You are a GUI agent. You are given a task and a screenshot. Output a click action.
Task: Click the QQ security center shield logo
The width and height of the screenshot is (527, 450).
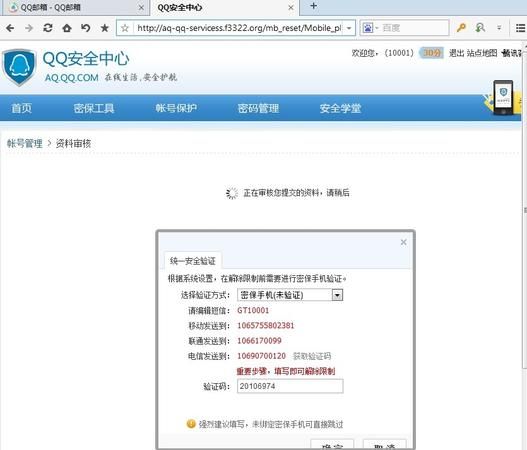click(19, 67)
